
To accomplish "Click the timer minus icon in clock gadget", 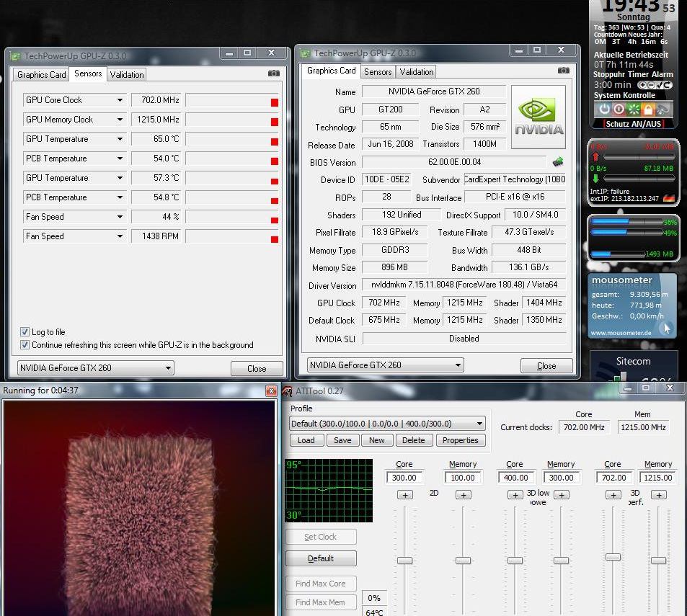I will [x=651, y=85].
